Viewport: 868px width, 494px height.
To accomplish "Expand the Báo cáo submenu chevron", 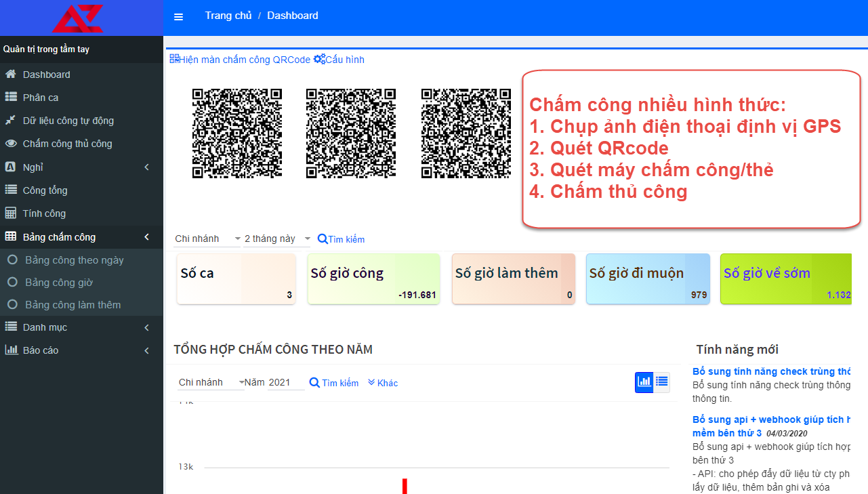I will [x=147, y=350].
